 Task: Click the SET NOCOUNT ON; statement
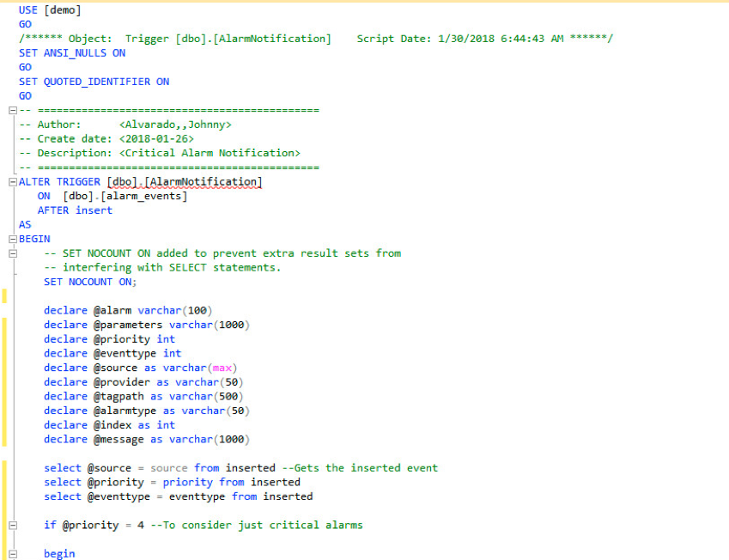coord(90,282)
